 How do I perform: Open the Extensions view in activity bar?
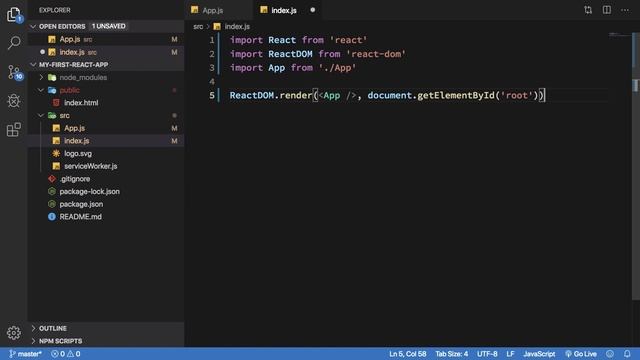coord(14,130)
